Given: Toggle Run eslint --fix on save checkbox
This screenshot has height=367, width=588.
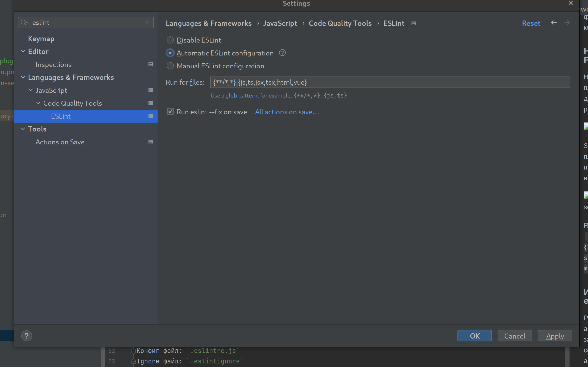Looking at the screenshot, I should point(170,112).
